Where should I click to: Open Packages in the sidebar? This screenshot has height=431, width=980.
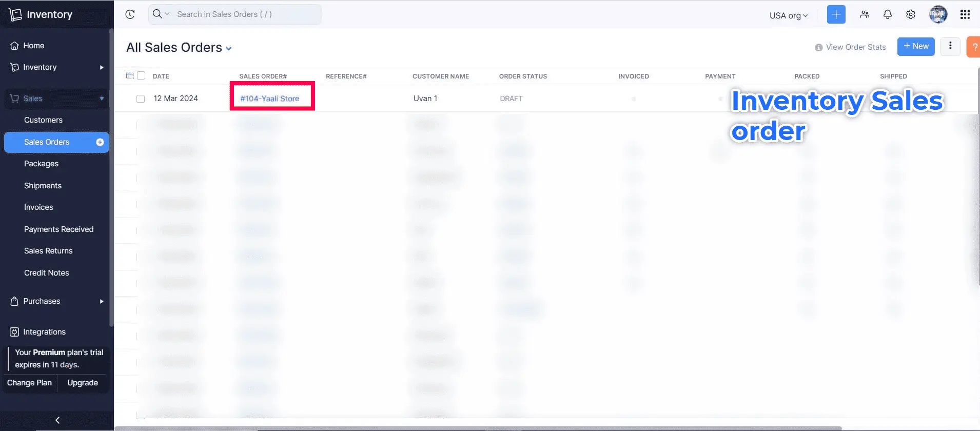41,164
